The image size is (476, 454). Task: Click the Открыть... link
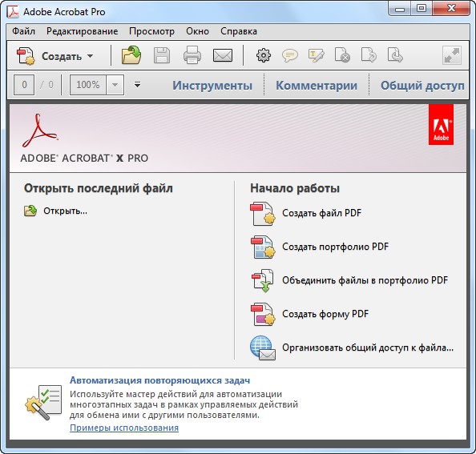[x=65, y=211]
